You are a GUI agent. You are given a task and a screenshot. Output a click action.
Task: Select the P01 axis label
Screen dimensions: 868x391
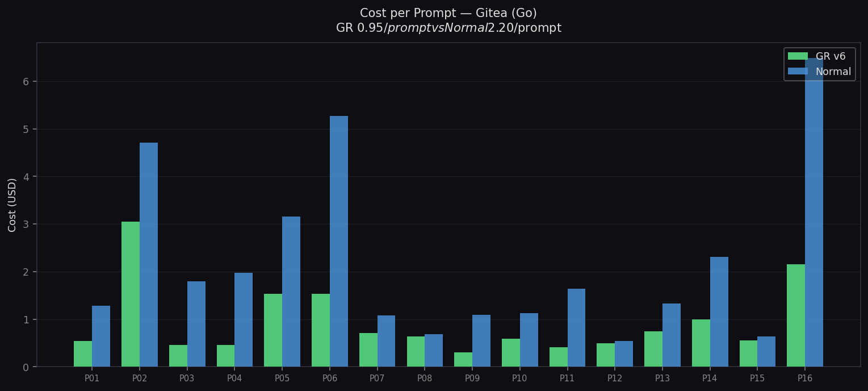(91, 377)
